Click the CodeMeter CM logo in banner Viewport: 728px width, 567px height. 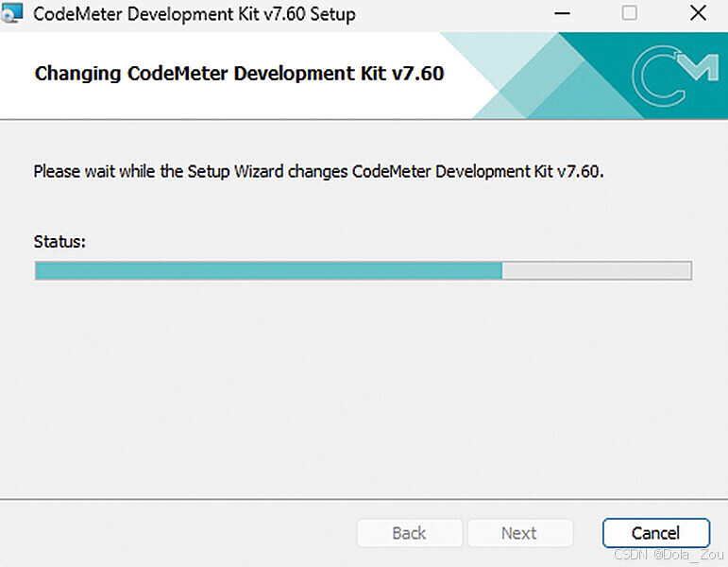click(x=675, y=76)
